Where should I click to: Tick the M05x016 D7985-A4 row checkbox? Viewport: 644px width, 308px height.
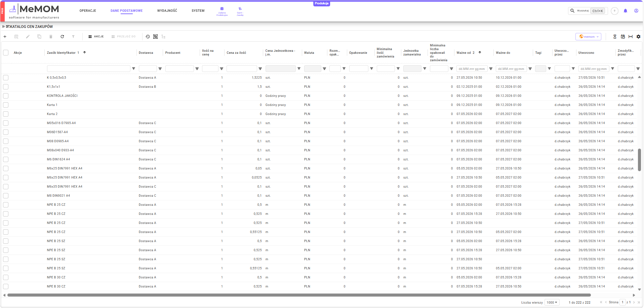coord(6,123)
